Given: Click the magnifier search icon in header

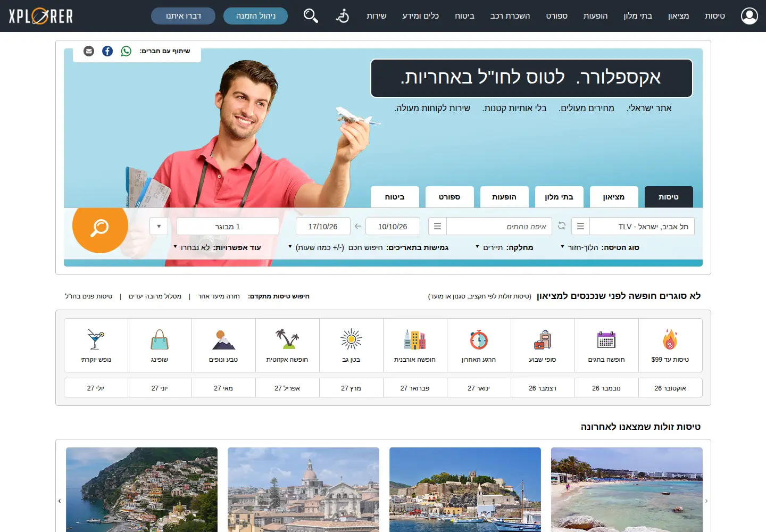Looking at the screenshot, I should click(311, 16).
